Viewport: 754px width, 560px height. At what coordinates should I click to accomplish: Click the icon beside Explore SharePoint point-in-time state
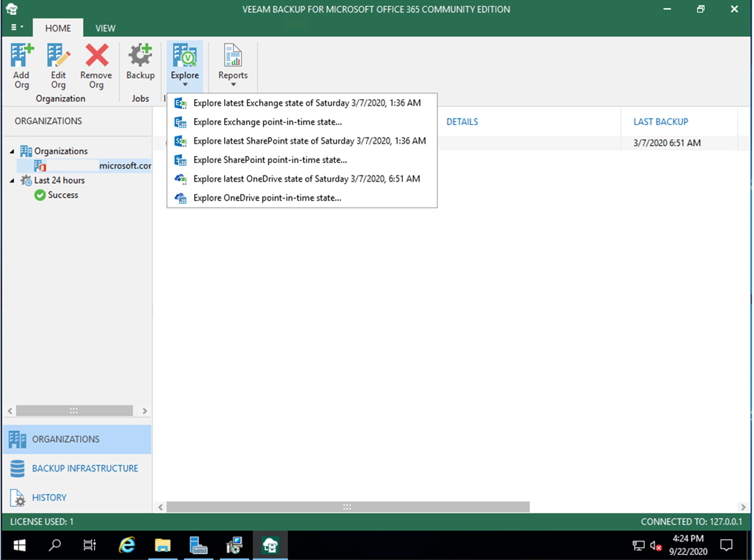click(180, 160)
